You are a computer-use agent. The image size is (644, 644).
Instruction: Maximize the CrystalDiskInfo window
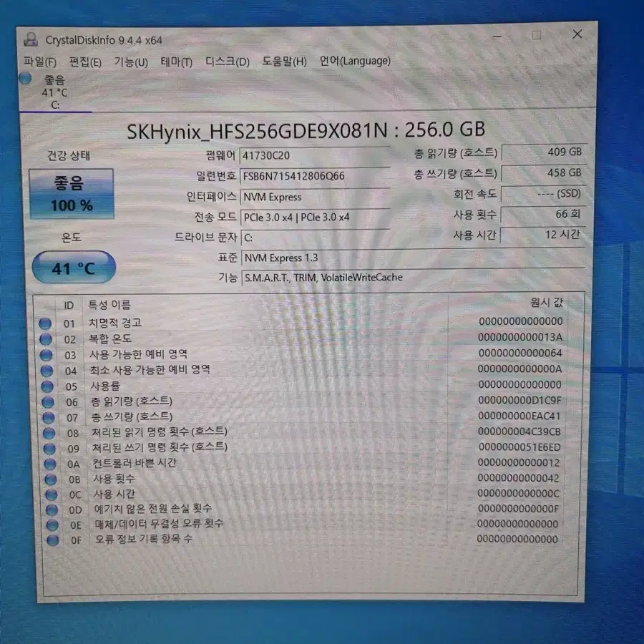tap(537, 35)
